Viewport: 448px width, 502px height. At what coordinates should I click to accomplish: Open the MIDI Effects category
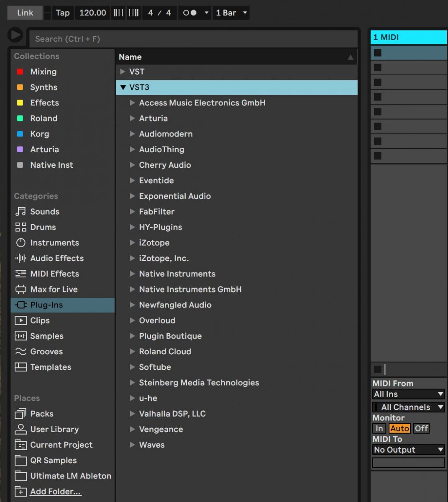[x=62, y=274]
